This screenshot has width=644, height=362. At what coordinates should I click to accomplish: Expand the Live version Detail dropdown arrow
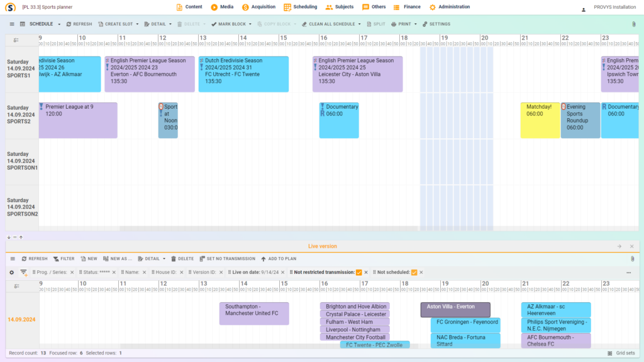pos(164,260)
